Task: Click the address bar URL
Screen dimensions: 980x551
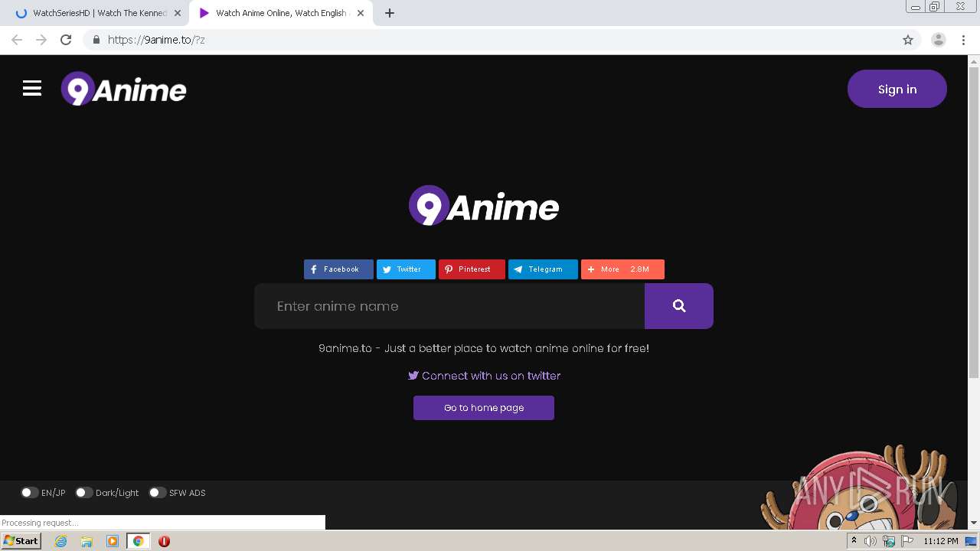Action: click(156, 40)
